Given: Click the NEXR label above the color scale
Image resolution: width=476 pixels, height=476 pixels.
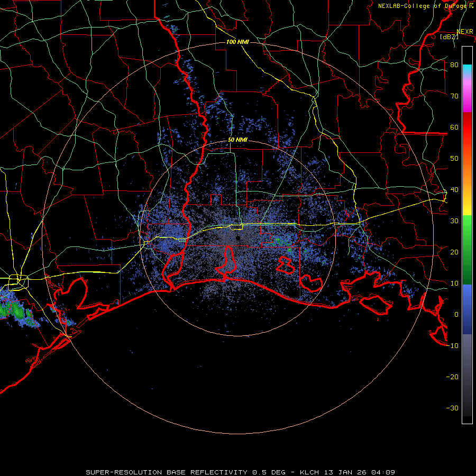Looking at the screenshot, I should click(x=465, y=32).
